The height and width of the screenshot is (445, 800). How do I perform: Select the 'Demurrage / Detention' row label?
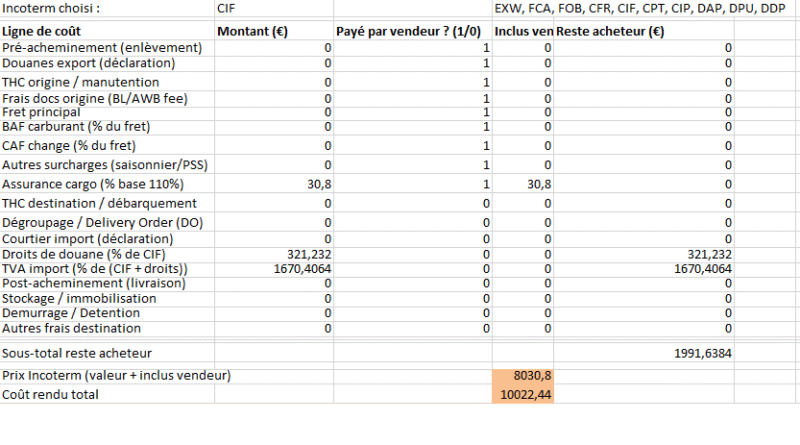107,313
